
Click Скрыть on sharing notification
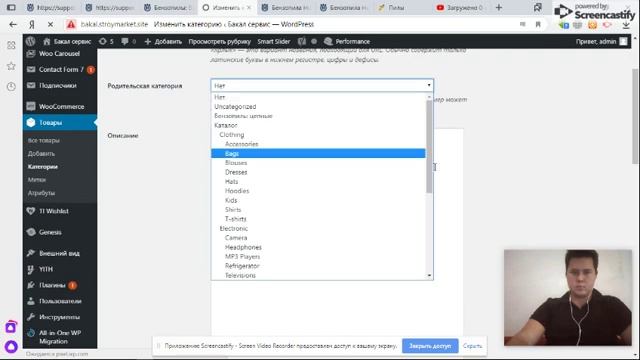coord(472,346)
